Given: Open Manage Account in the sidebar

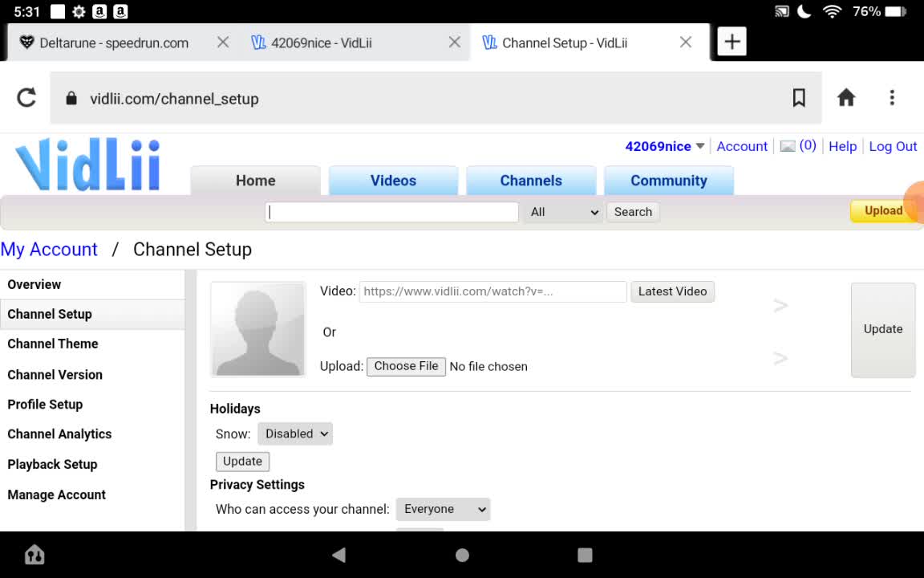Looking at the screenshot, I should 57,495.
